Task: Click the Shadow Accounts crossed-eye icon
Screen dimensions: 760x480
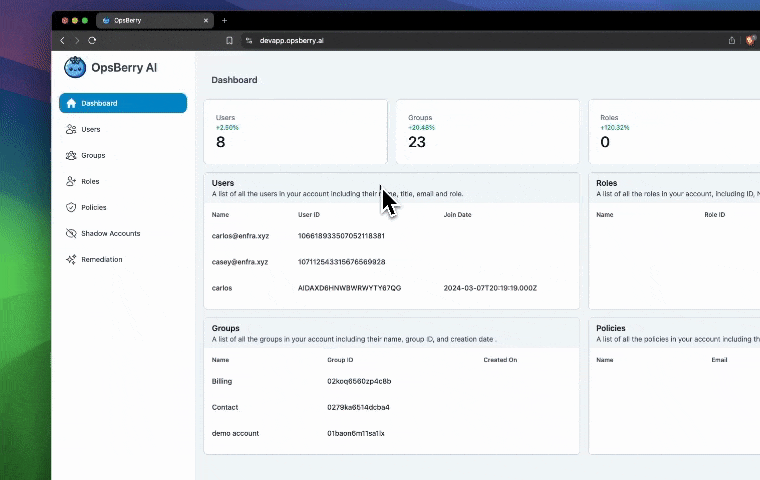Action: [71, 233]
